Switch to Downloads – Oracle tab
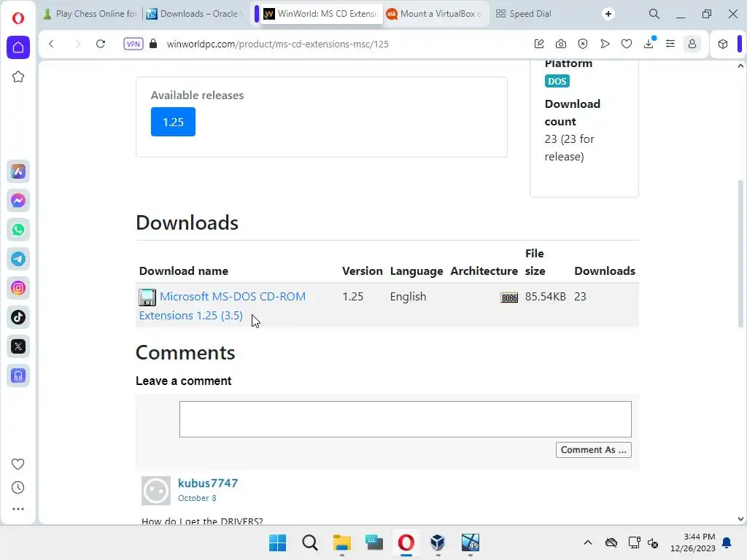Image resolution: width=747 pixels, height=560 pixels. click(194, 14)
